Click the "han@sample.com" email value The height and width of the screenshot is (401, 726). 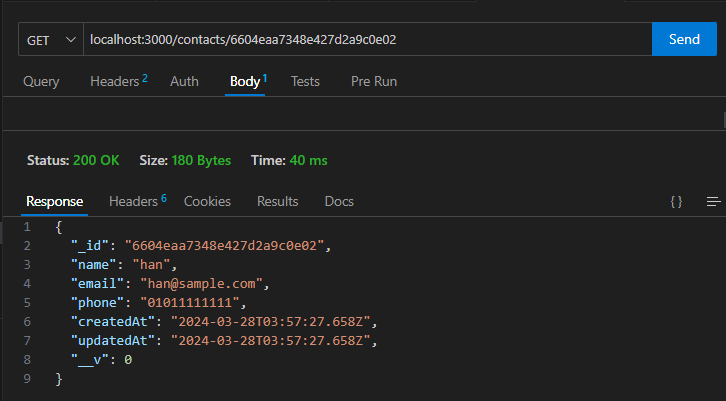pos(201,283)
